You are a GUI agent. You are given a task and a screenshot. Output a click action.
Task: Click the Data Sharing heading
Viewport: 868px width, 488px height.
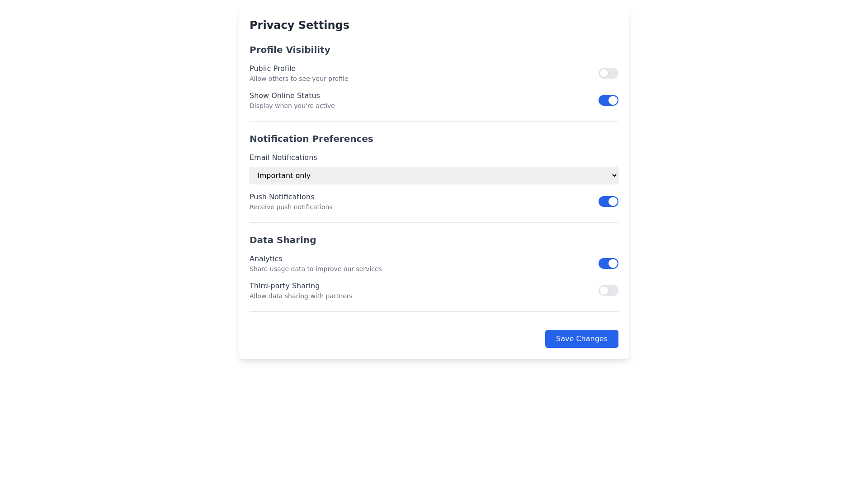coord(283,240)
